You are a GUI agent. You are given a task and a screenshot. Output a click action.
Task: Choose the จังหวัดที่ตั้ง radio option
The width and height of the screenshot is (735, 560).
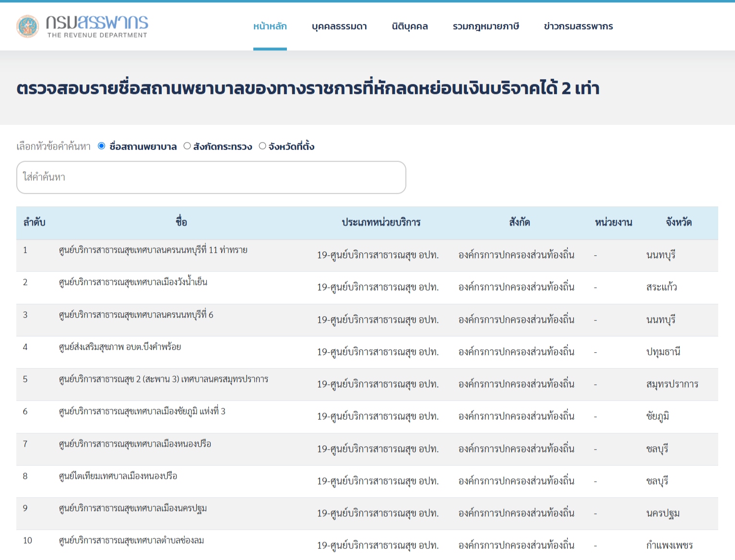[x=262, y=146]
